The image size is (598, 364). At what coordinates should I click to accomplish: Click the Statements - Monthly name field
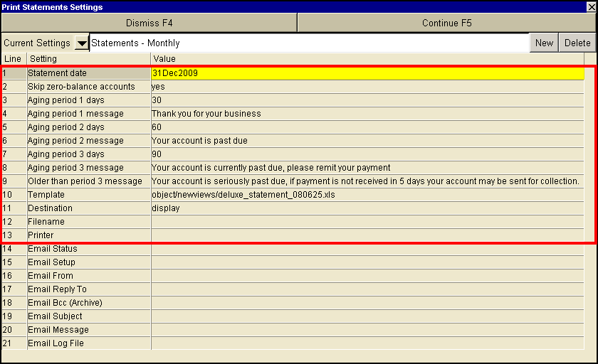(x=308, y=43)
